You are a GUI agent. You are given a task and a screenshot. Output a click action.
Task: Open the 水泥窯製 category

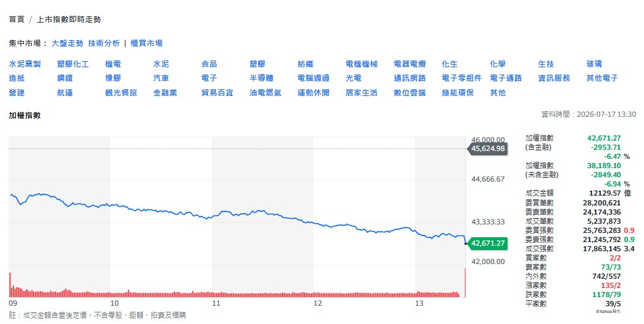point(24,64)
